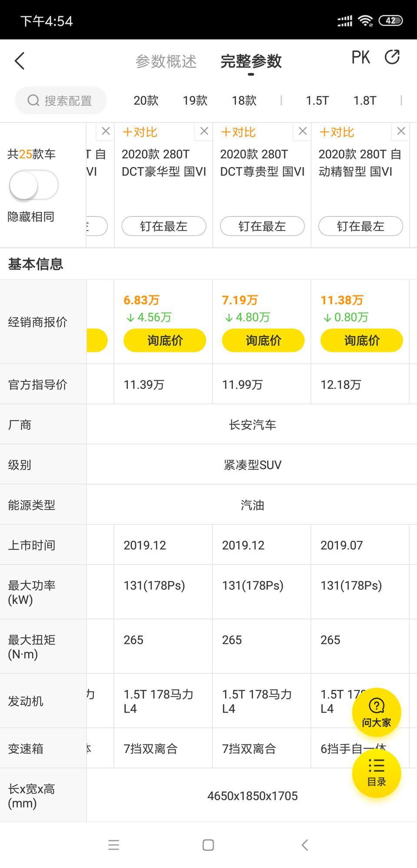Tap 7挡双离合 under DCT尊贵型
The height and width of the screenshot is (868, 417).
[x=249, y=749]
